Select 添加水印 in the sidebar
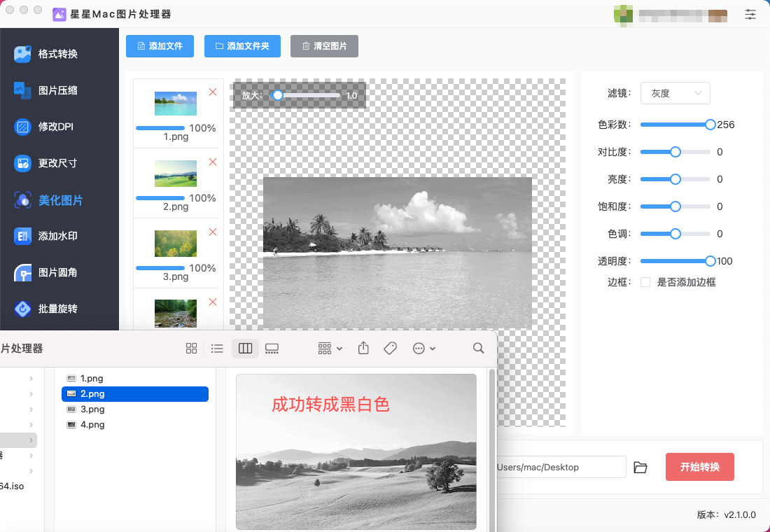Viewport: 770px width, 532px height. (58, 236)
